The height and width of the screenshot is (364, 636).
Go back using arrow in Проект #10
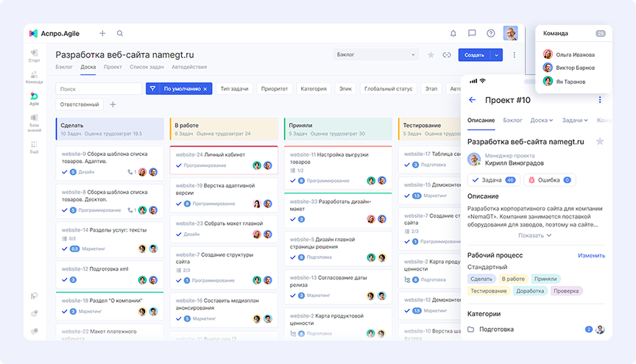(x=473, y=100)
